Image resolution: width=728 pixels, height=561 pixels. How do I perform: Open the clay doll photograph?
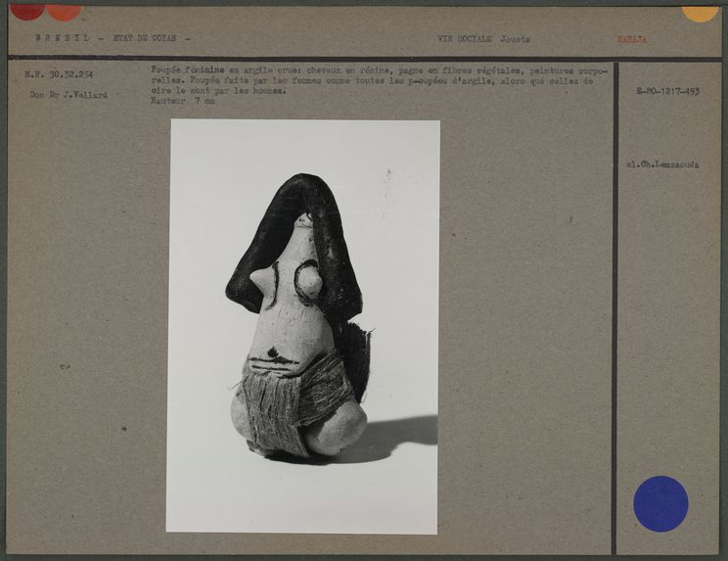click(x=303, y=326)
